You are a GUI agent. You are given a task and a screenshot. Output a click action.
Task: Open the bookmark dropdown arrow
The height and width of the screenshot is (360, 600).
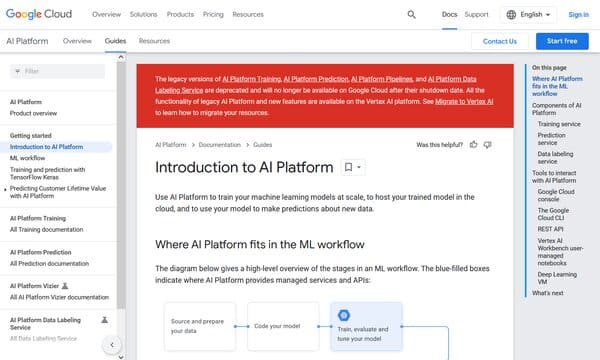[359, 167]
